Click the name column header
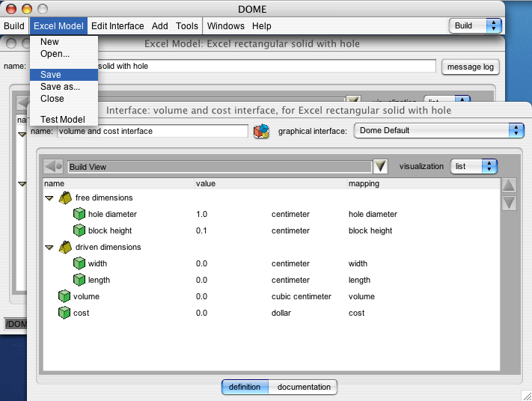The width and height of the screenshot is (532, 401). point(119,183)
